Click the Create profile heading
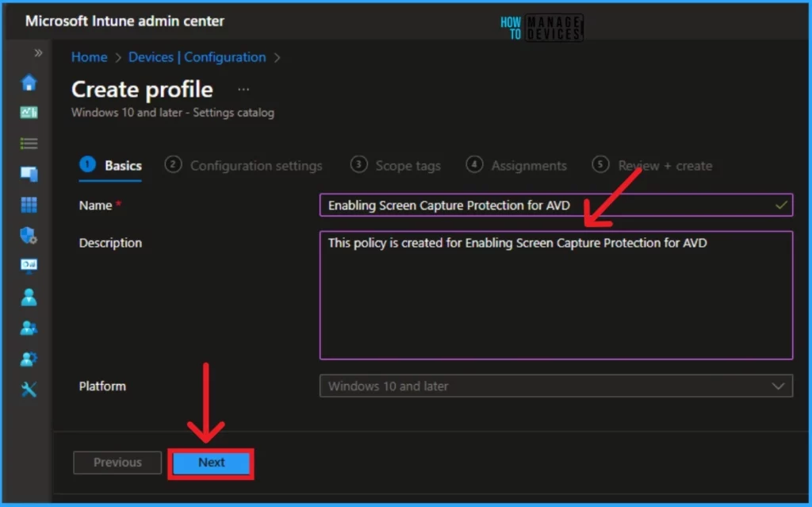Viewport: 812px width, 507px height. tap(143, 90)
